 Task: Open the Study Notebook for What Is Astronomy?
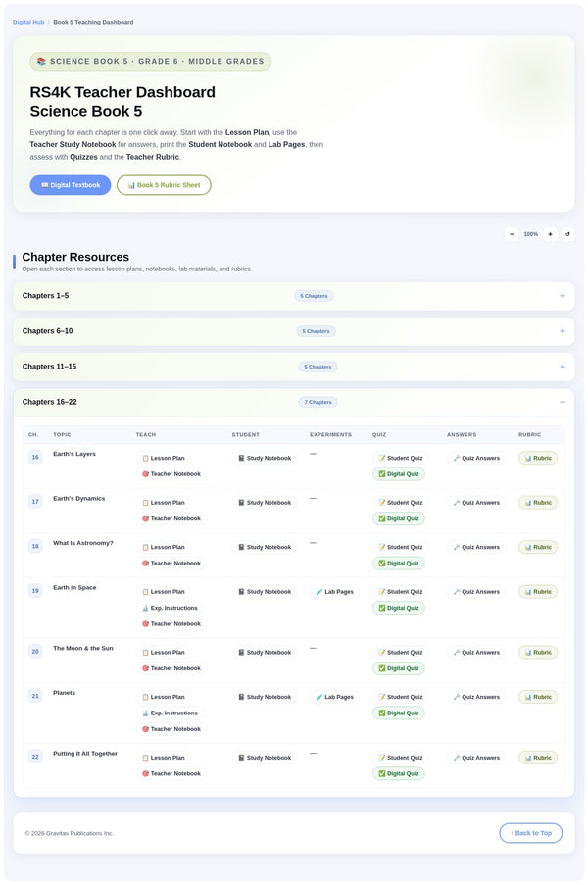265,547
